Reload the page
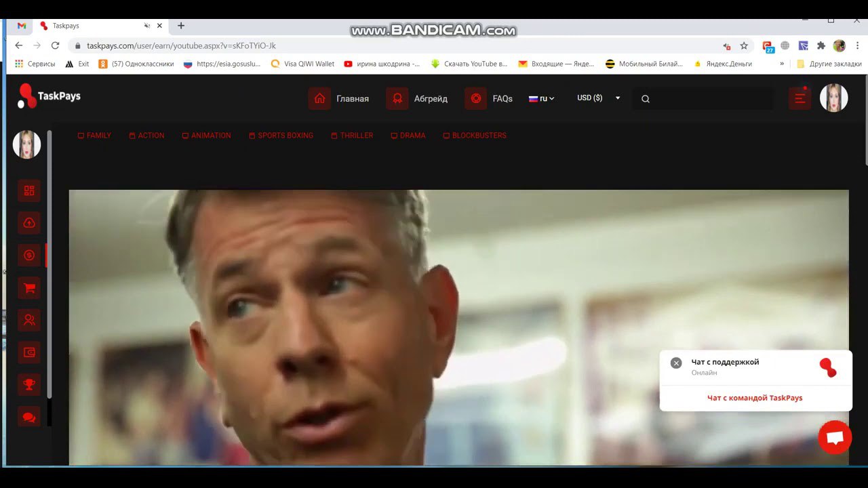This screenshot has width=868, height=488. coord(55,45)
